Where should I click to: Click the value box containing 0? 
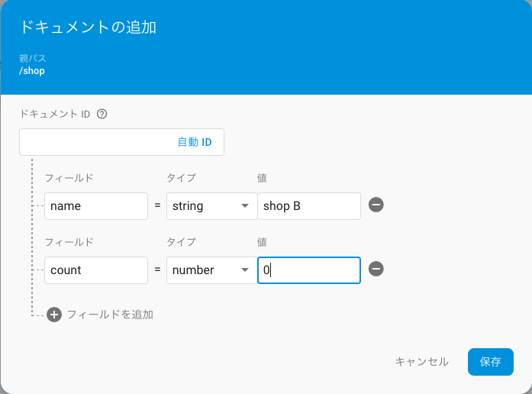(x=309, y=270)
